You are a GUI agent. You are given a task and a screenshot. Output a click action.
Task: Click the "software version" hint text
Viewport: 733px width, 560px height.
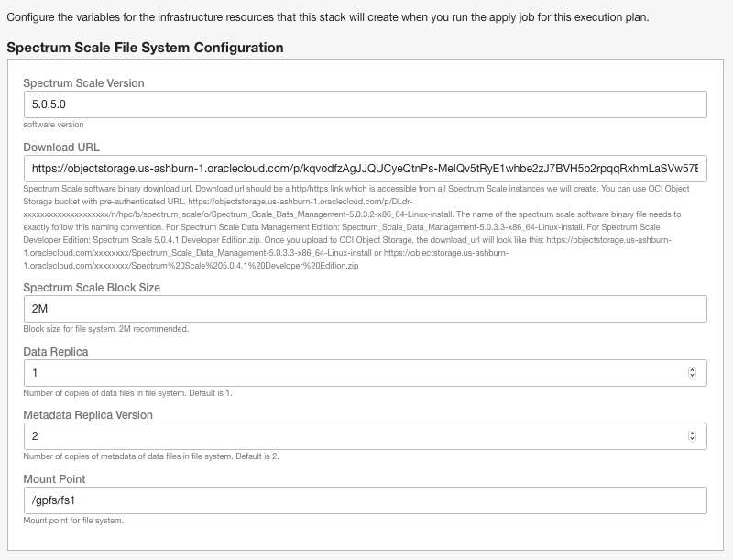(53, 125)
